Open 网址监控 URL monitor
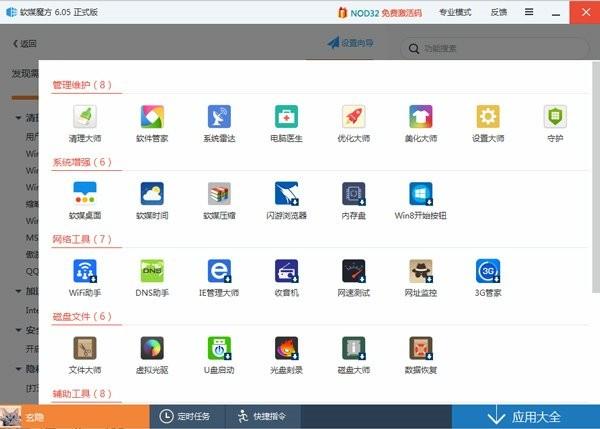This screenshot has width=600, height=429. [421, 278]
